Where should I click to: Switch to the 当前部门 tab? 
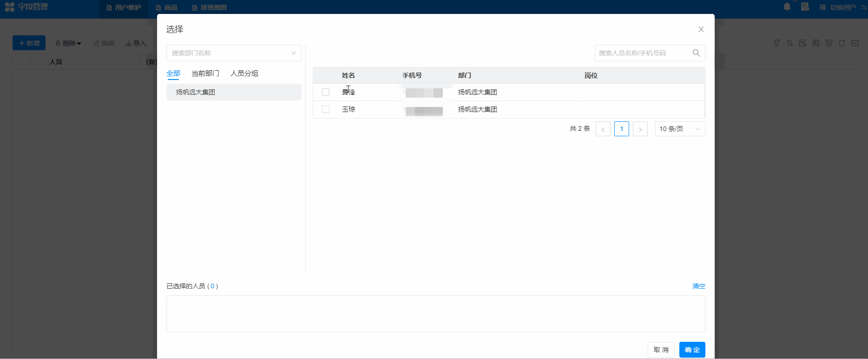pos(205,73)
